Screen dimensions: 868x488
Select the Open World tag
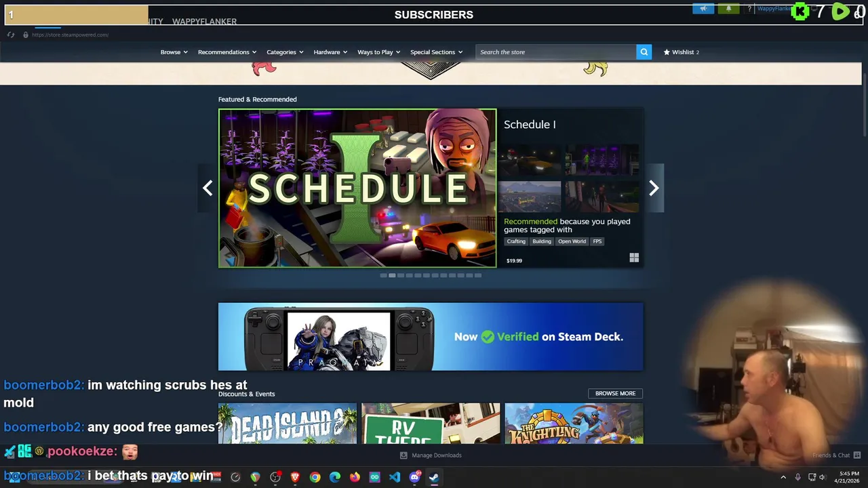pyautogui.click(x=572, y=241)
